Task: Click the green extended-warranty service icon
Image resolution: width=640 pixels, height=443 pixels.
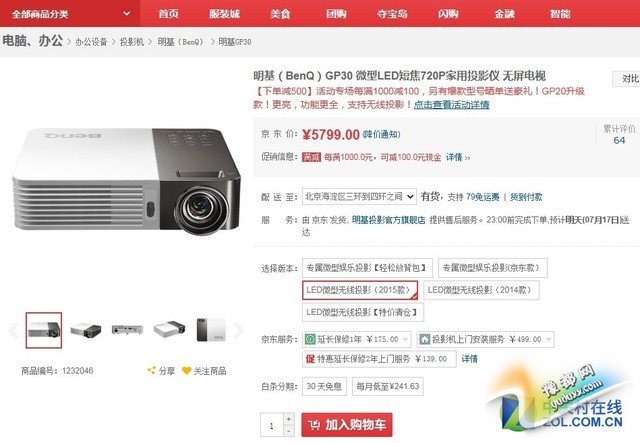Action: [310, 339]
